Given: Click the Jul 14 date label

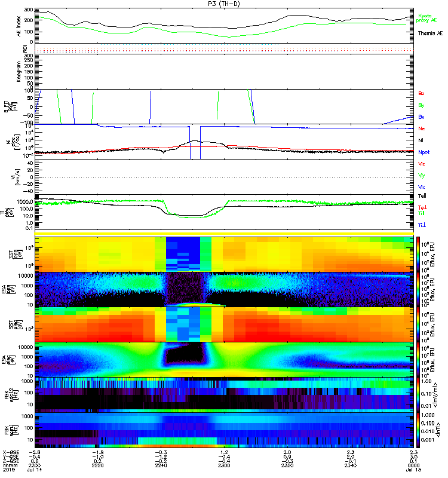Looking at the screenshot, I should coord(34,470).
